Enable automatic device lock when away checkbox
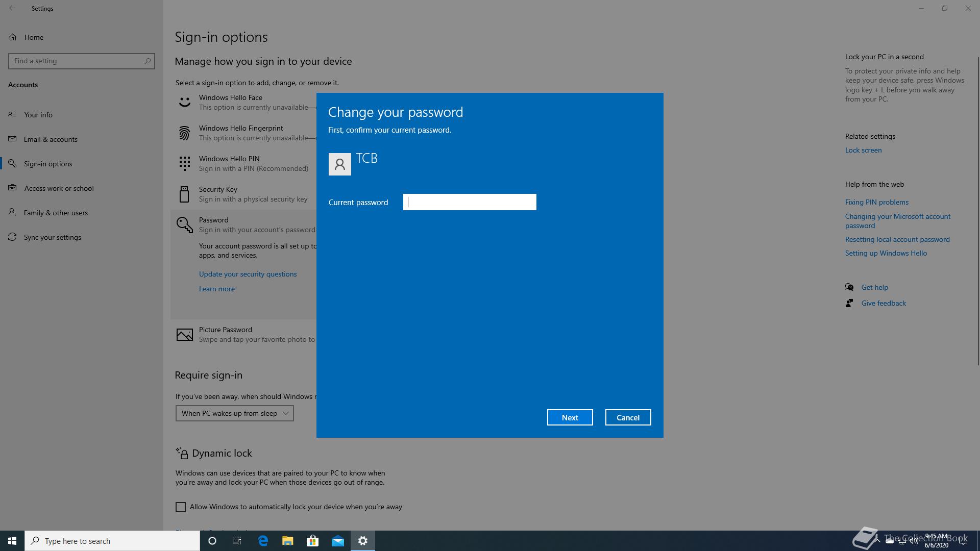This screenshot has width=980, height=551. (x=181, y=507)
